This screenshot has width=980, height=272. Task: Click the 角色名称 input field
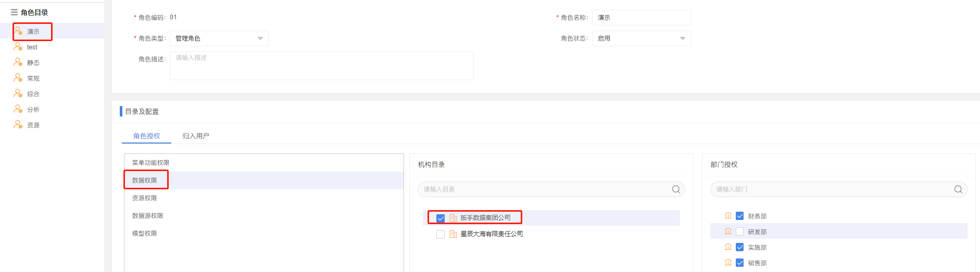point(642,18)
